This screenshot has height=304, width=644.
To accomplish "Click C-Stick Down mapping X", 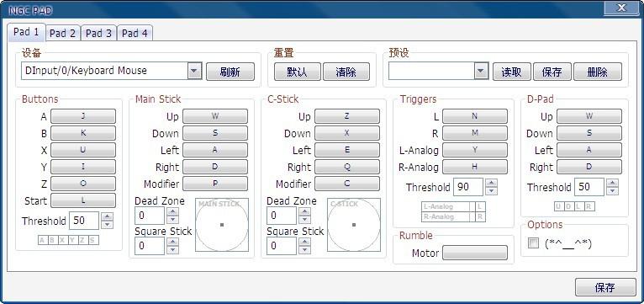I will [347, 133].
